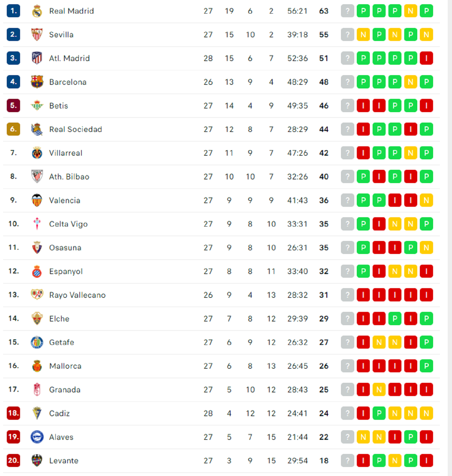This screenshot has width=452, height=476.
Task: Click the Villarreal yellow crest icon
Action: tap(37, 153)
